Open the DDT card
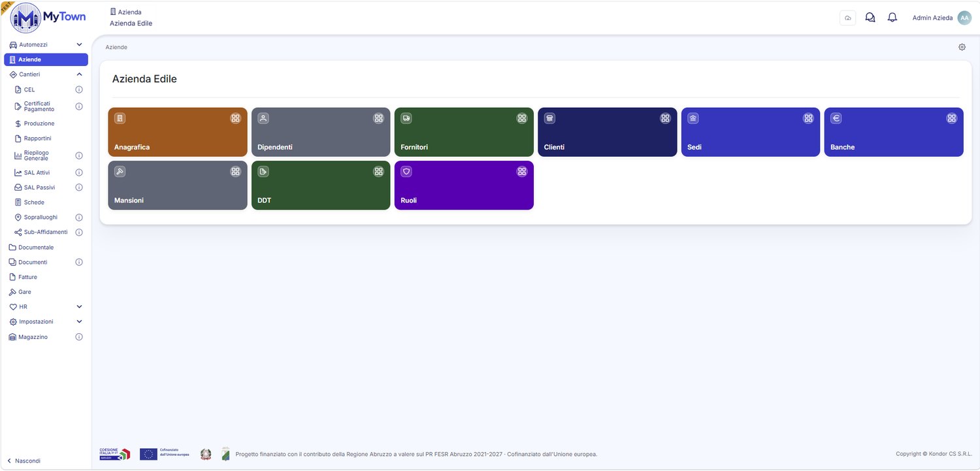Image resolution: width=980 pixels, height=471 pixels. click(321, 186)
